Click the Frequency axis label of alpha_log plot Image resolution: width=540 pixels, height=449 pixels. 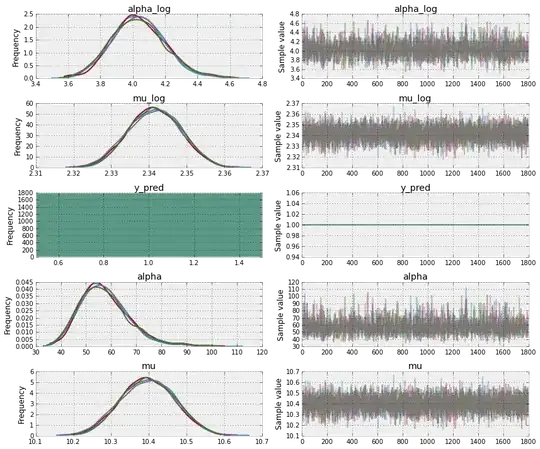pyautogui.click(x=16, y=48)
